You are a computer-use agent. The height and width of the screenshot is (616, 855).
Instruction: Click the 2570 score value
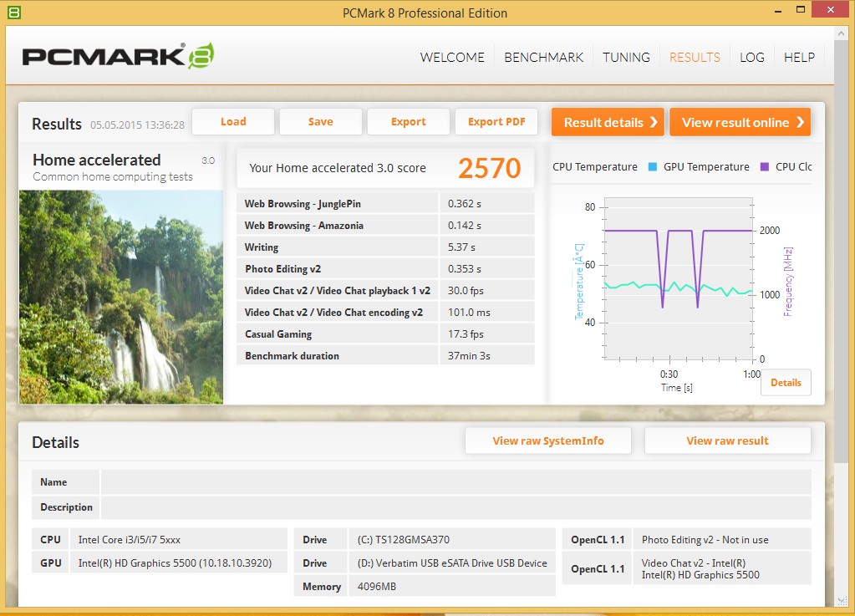pyautogui.click(x=490, y=168)
